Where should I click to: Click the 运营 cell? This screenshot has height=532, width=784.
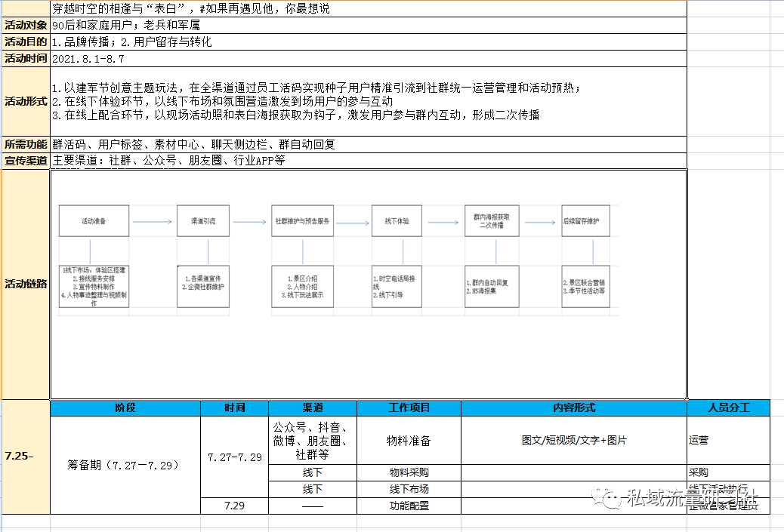729,441
